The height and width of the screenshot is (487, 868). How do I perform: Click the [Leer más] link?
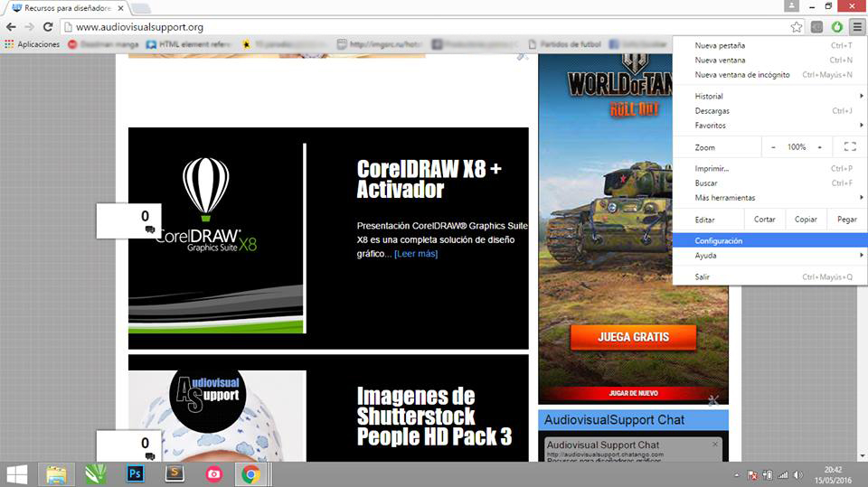[x=416, y=254]
